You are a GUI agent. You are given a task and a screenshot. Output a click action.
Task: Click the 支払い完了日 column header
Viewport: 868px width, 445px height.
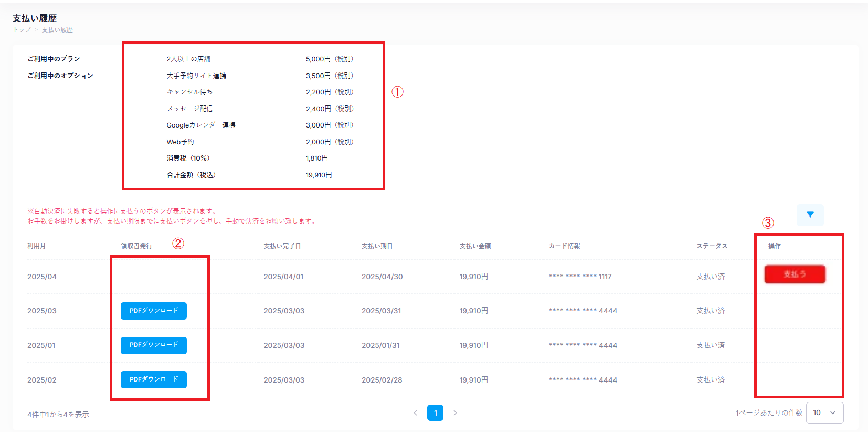(x=282, y=246)
